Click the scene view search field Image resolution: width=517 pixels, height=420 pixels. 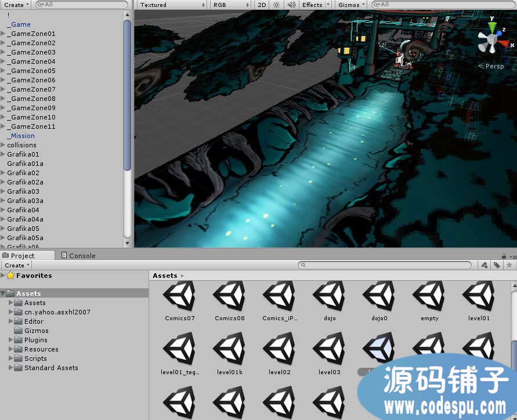pos(444,5)
